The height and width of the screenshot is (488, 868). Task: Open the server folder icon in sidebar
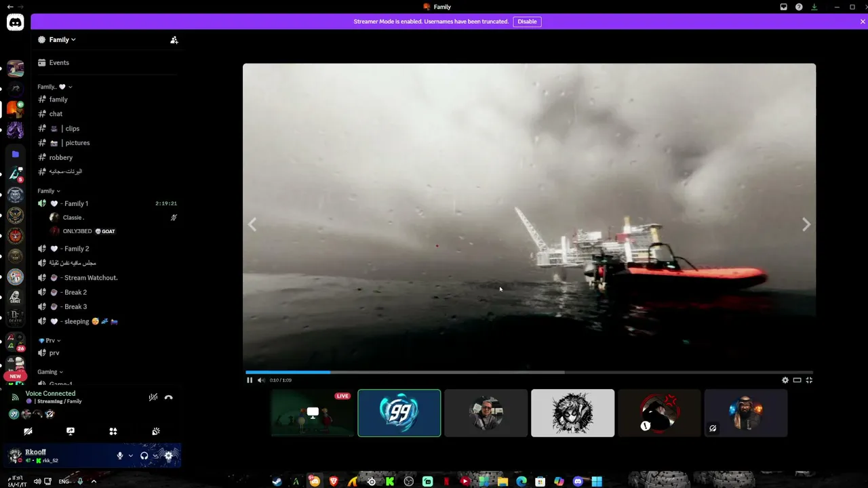(15, 154)
